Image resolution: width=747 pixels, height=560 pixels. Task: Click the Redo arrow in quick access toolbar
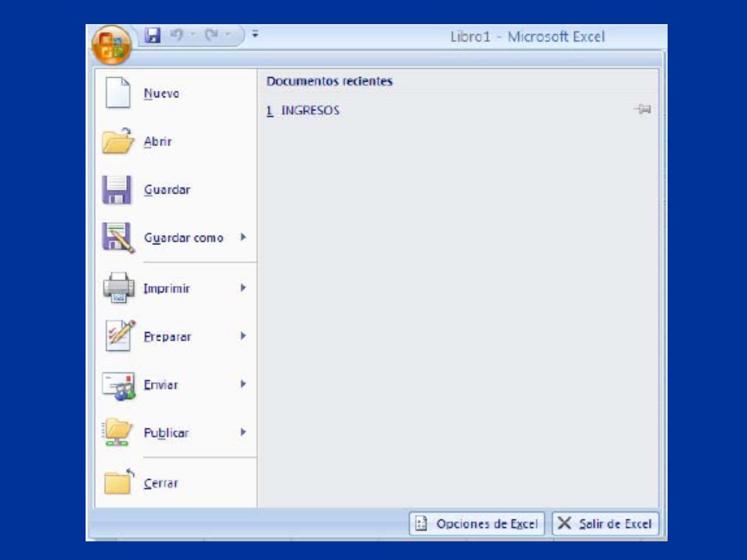(x=212, y=34)
